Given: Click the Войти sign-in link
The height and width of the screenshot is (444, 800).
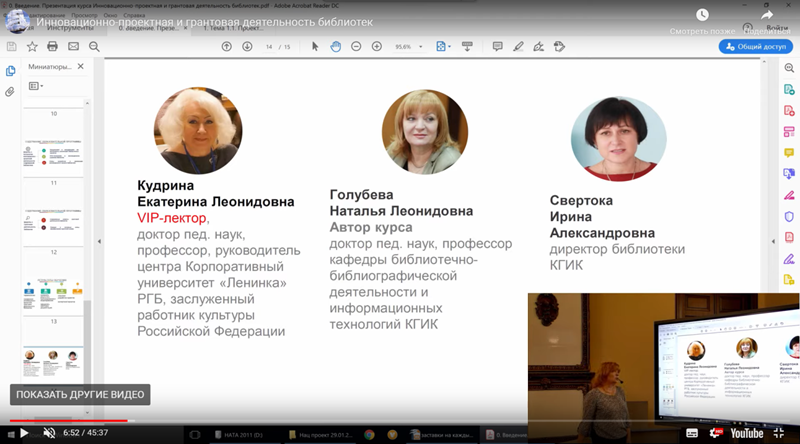Looking at the screenshot, I should 777,28.
